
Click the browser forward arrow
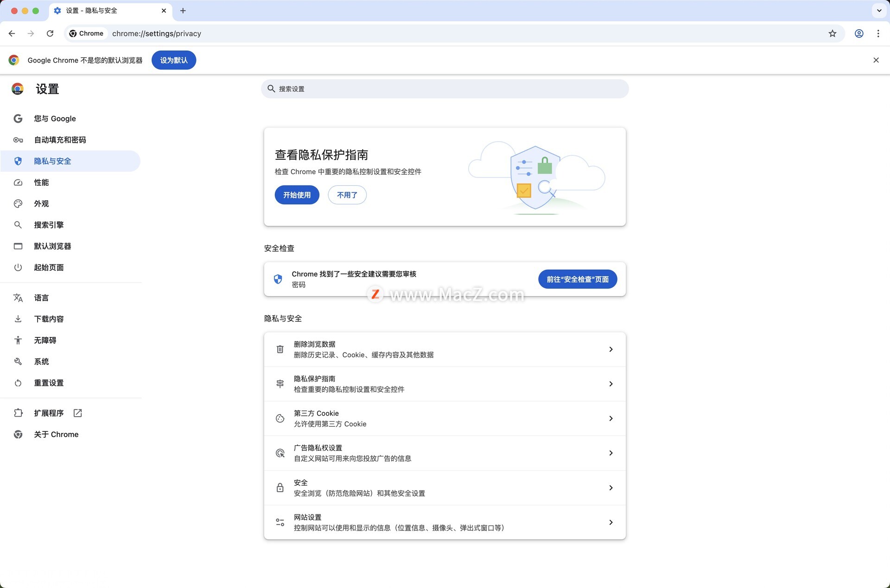click(31, 33)
